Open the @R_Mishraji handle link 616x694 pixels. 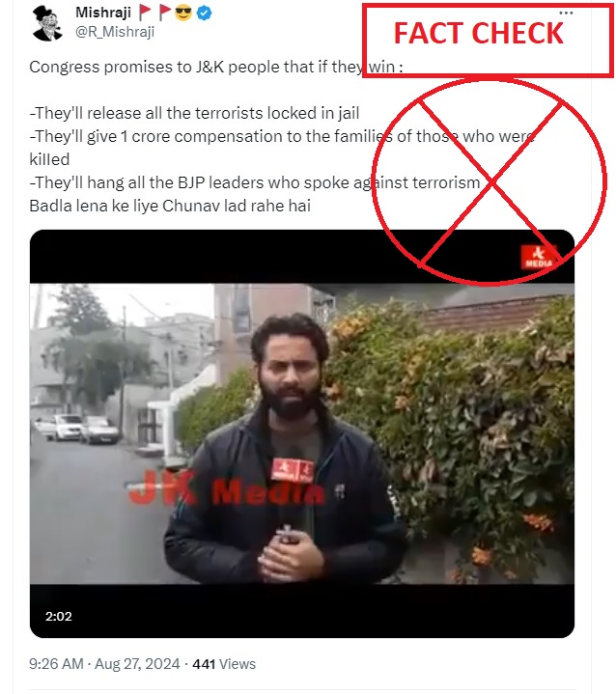point(115,32)
